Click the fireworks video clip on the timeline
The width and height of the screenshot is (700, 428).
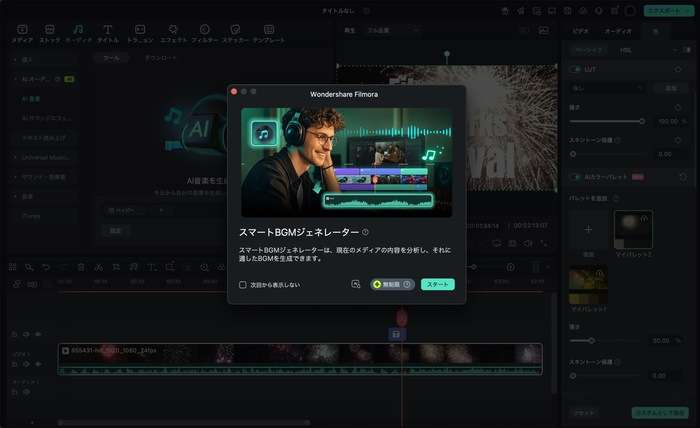pos(300,359)
